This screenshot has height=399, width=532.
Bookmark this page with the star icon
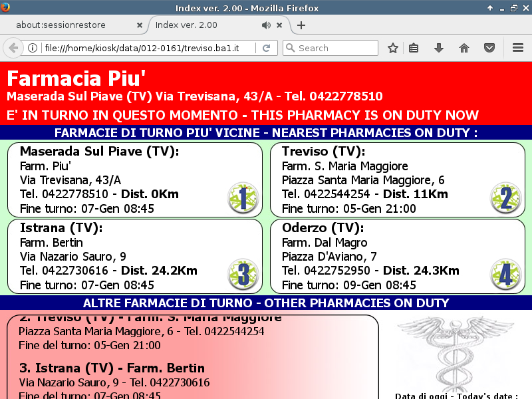pyautogui.click(x=393, y=48)
